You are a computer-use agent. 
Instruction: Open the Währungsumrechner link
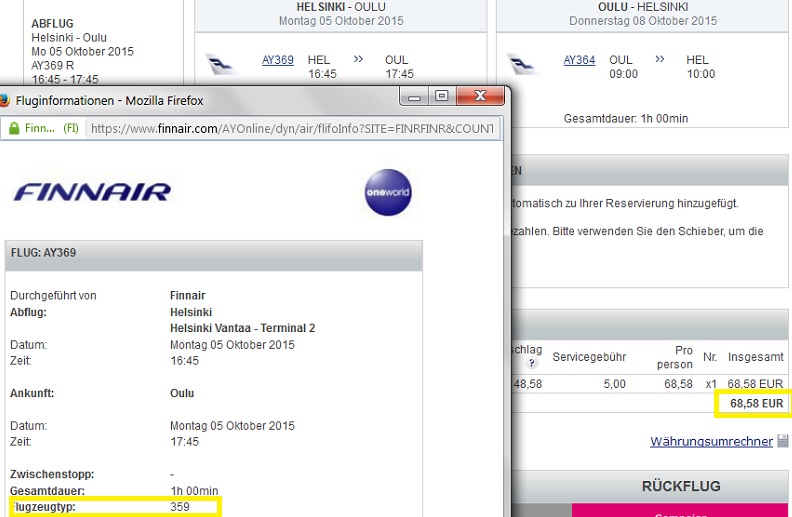tap(711, 441)
